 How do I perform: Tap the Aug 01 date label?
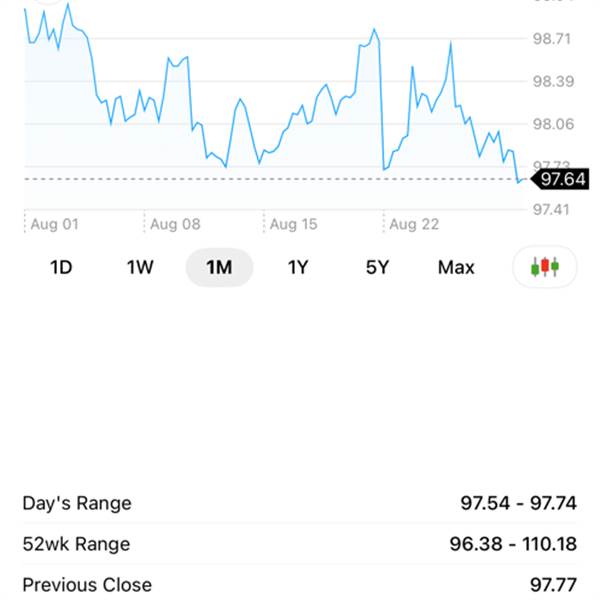[54, 224]
